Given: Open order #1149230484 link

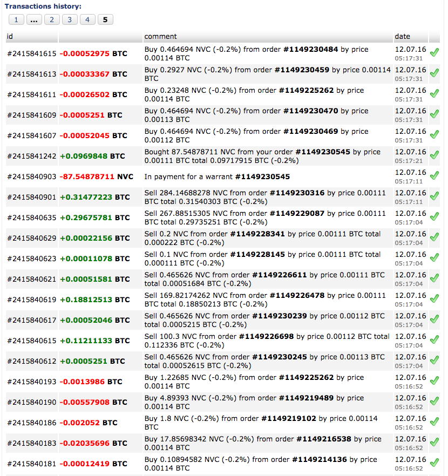Looking at the screenshot, I should tap(310, 50).
